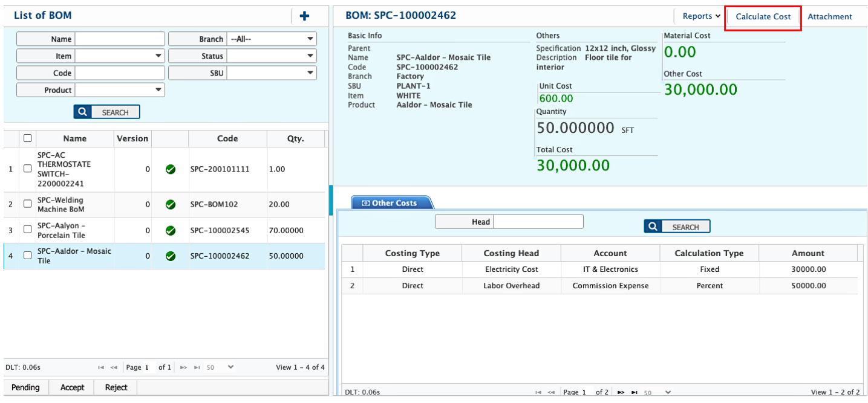Image resolution: width=868 pixels, height=403 pixels.
Task: Open the Attachment menu item
Action: (829, 17)
